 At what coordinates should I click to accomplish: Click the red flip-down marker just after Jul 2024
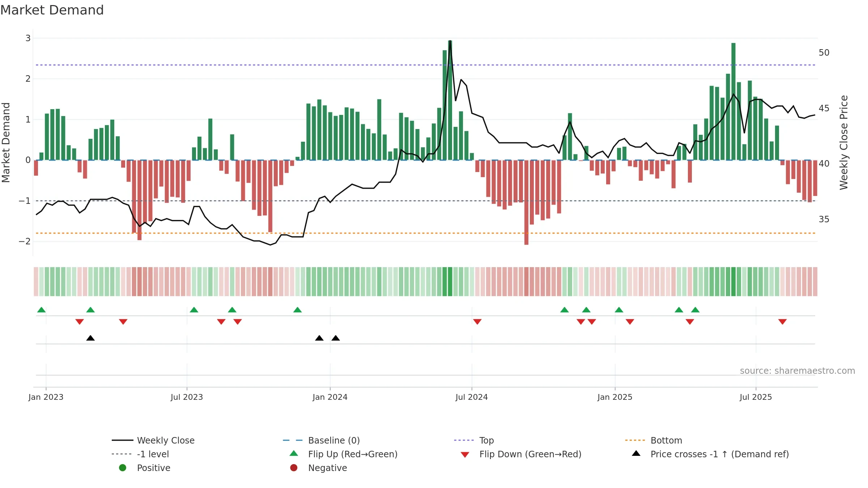pyautogui.click(x=477, y=322)
